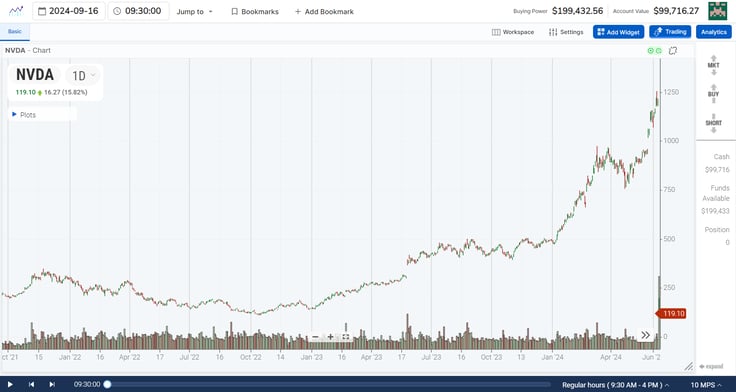This screenshot has height=392, width=736.
Task: Play the market replay
Action: 10,384
